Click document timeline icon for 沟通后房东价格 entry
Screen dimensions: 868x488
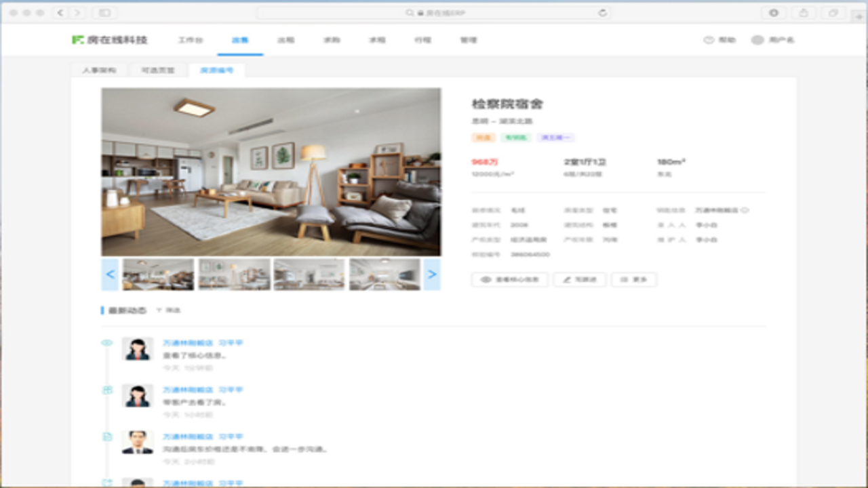click(x=106, y=436)
